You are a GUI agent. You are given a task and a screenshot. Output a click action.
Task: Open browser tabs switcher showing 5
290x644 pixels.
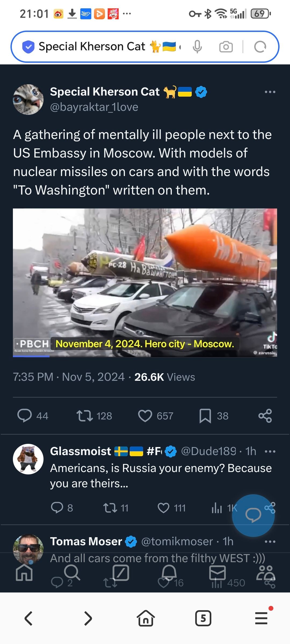[x=203, y=618]
